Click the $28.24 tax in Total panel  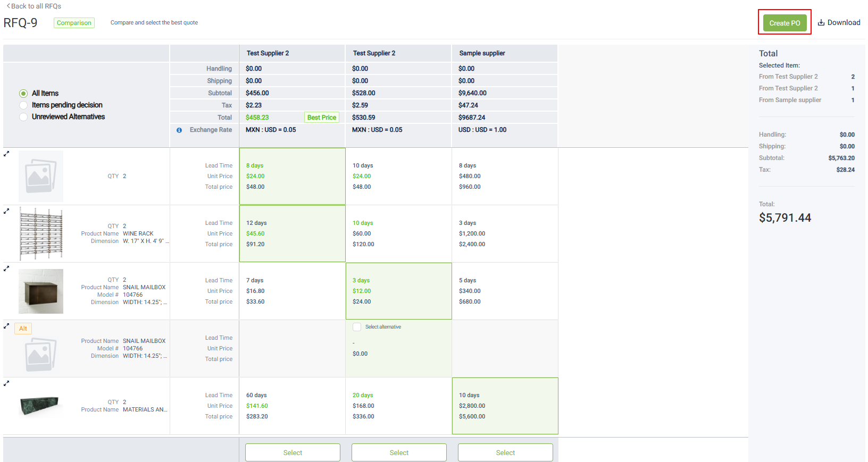pyautogui.click(x=846, y=170)
